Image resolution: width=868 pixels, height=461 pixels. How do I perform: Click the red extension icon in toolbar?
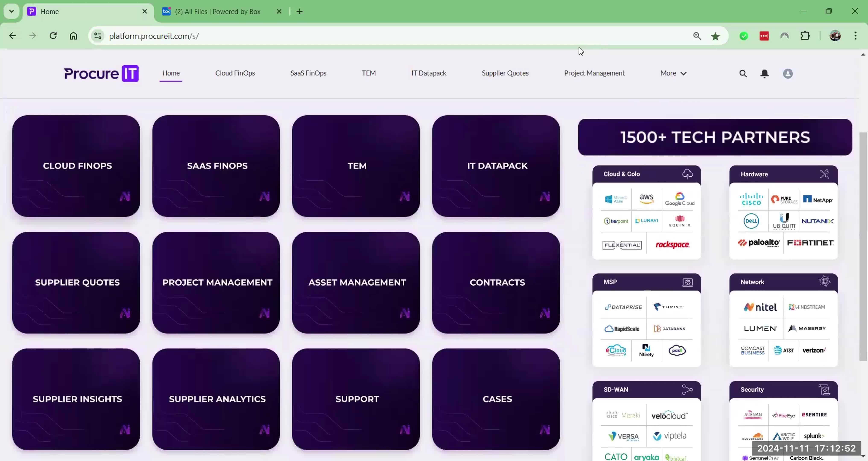764,36
